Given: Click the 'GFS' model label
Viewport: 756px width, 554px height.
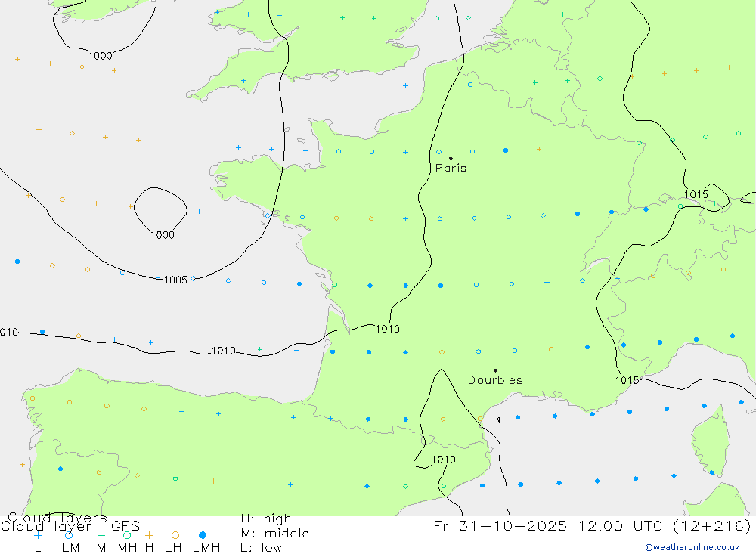Looking at the screenshot, I should pyautogui.click(x=125, y=526).
